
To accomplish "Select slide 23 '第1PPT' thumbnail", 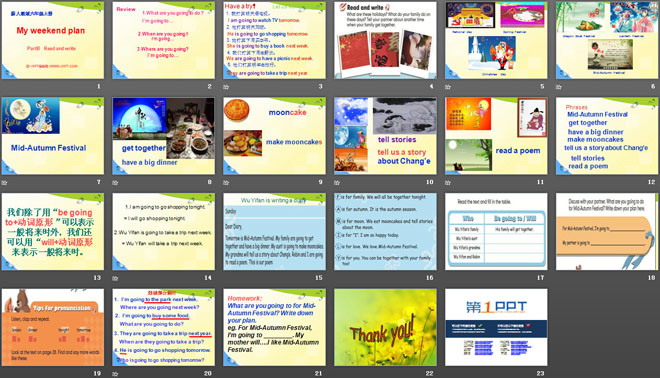I will [x=496, y=327].
